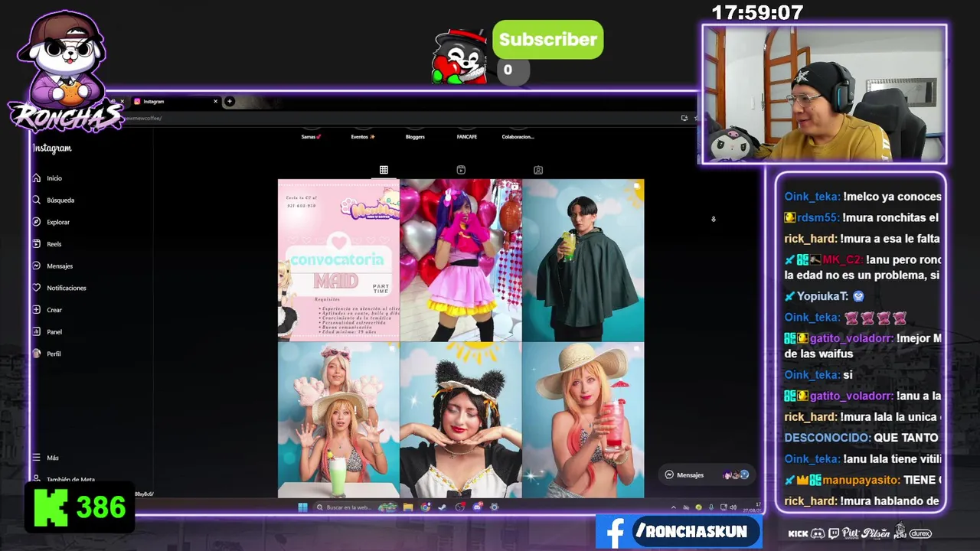This screenshot has width=980, height=551.
Task: Open Mensajes in the left sidebar
Action: (52, 266)
